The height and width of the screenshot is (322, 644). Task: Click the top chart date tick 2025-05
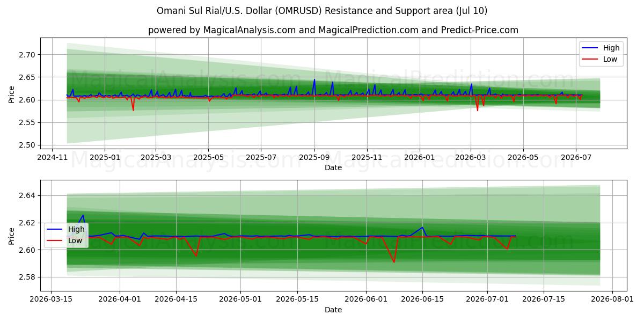(x=208, y=158)
